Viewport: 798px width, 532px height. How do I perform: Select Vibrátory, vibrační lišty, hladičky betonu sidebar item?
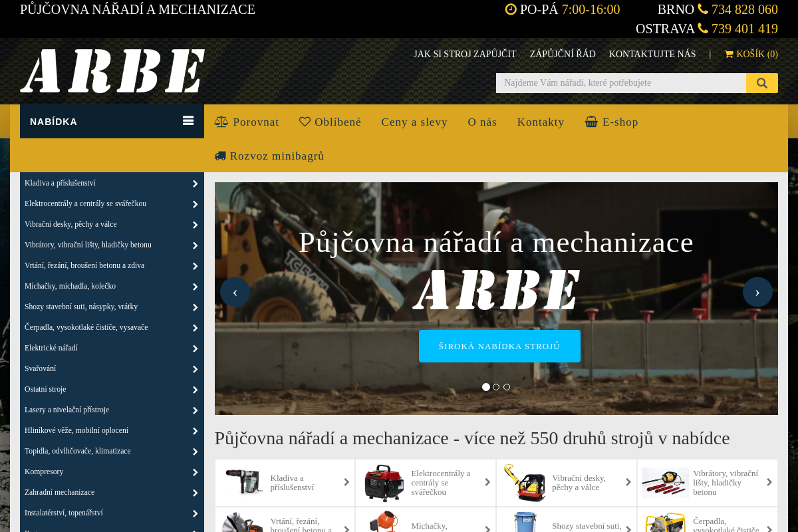(112, 245)
